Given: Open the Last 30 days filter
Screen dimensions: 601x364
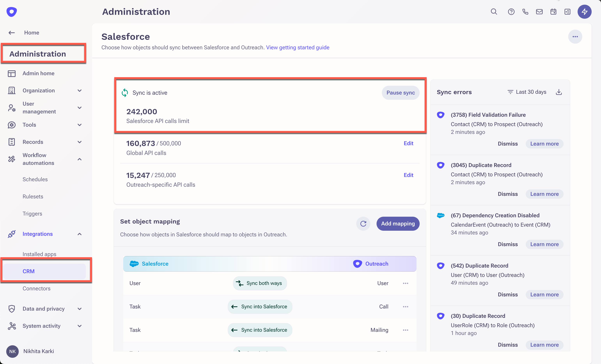Looking at the screenshot, I should tap(527, 92).
